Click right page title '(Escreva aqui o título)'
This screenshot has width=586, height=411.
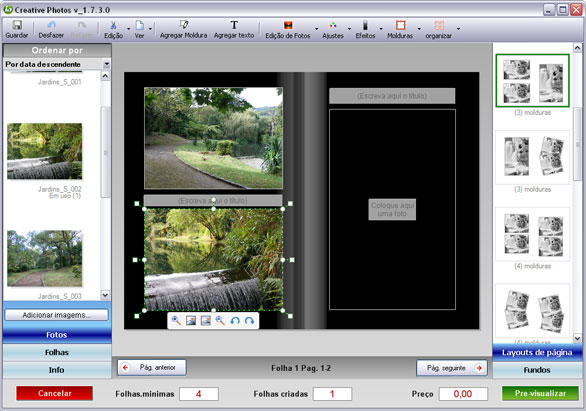point(392,96)
